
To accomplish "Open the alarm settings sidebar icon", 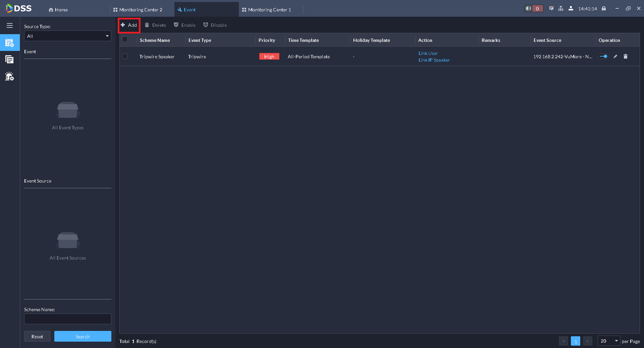I will coord(10,76).
